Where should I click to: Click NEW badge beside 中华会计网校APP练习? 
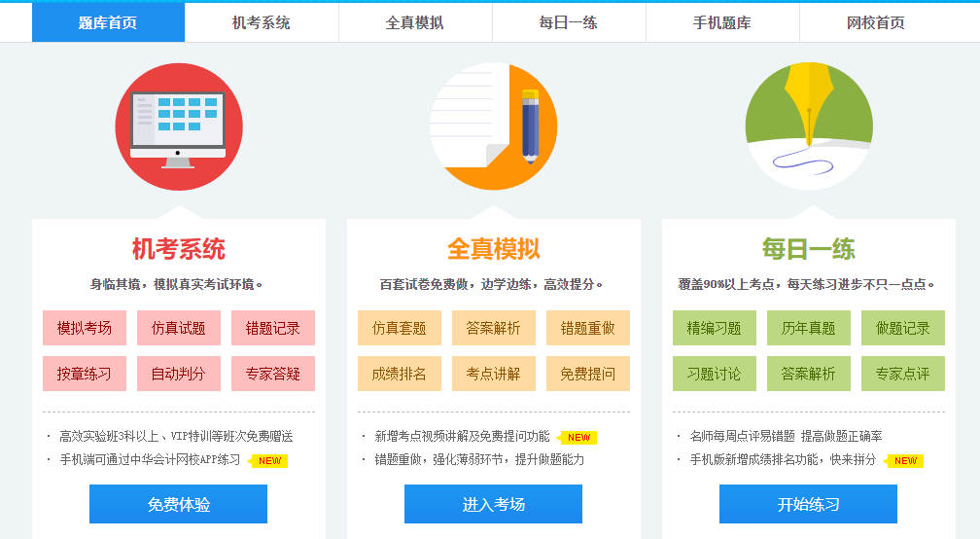pos(268,461)
